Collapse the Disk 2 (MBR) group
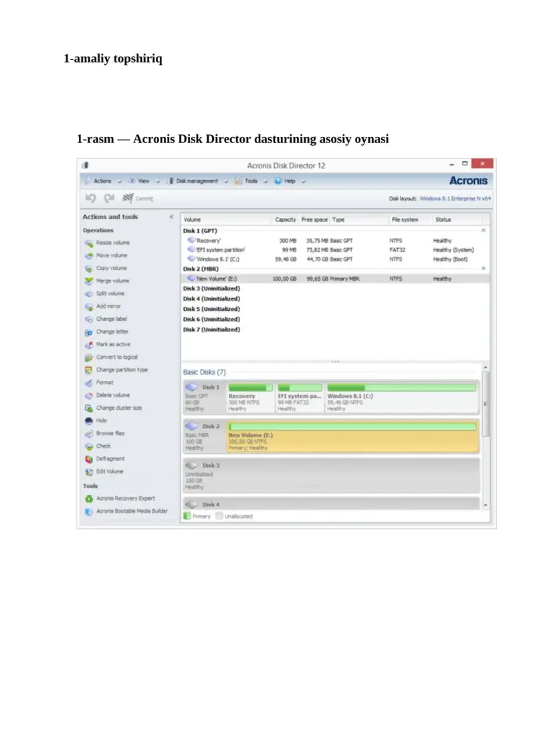This screenshot has width=535, height=756. click(484, 269)
